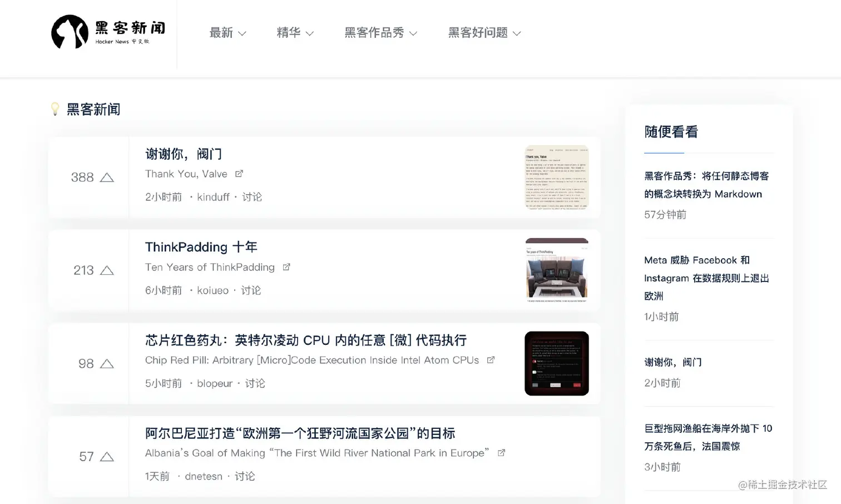Viewport: 841px width, 504px height.
Task: Open external link icon for Ten Years of ThinkPadding
Action: pos(286,267)
